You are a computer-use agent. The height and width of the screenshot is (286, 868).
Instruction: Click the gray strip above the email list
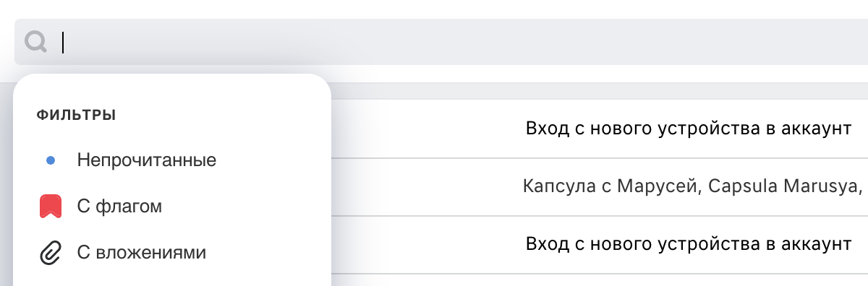600,91
